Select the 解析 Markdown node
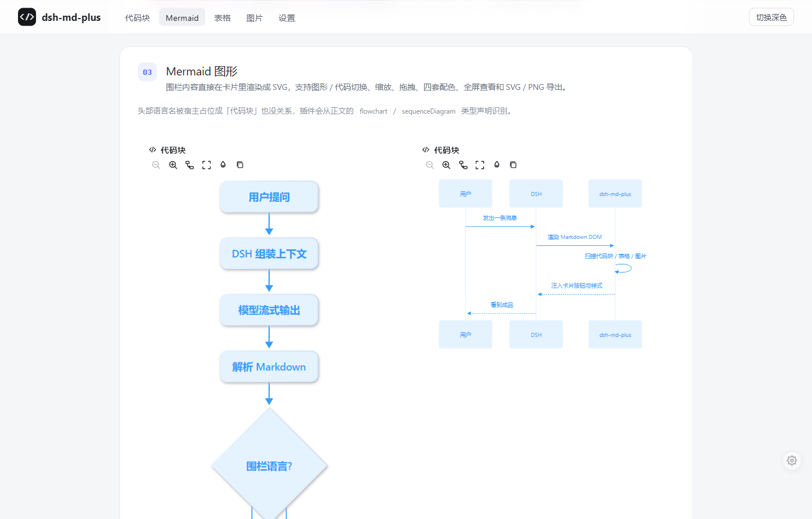The height and width of the screenshot is (519, 812). [x=269, y=366]
